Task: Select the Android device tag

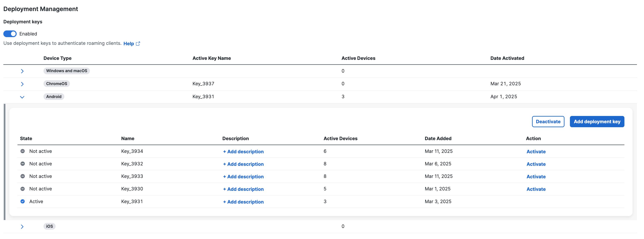Action: coord(54,97)
